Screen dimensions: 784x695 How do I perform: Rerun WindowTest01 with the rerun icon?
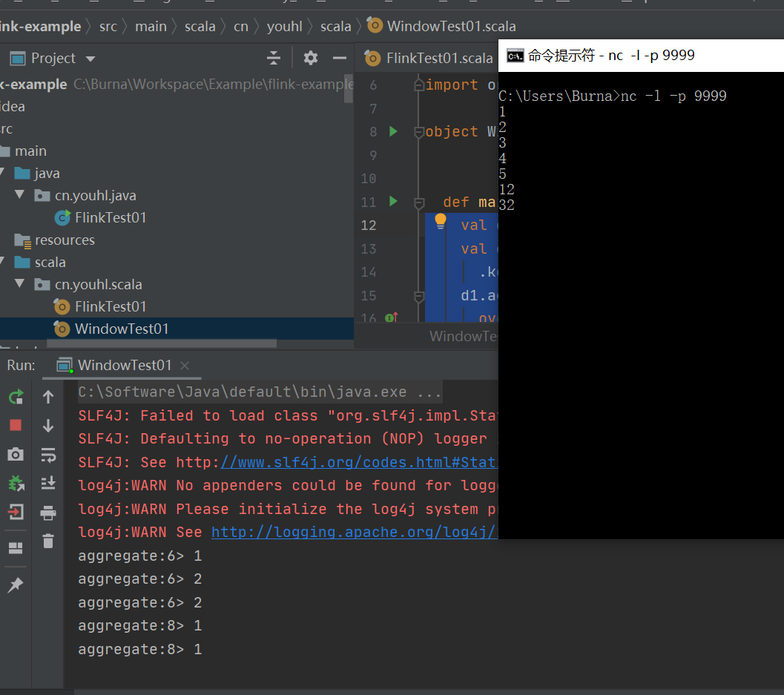tap(16, 397)
